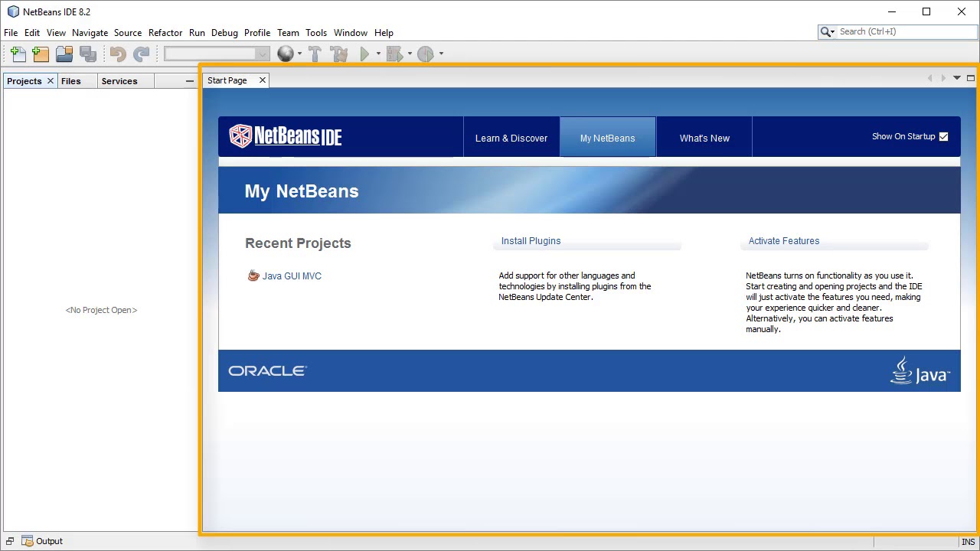980x551 pixels.
Task: Click the Undo toolbar icon
Action: (x=118, y=54)
